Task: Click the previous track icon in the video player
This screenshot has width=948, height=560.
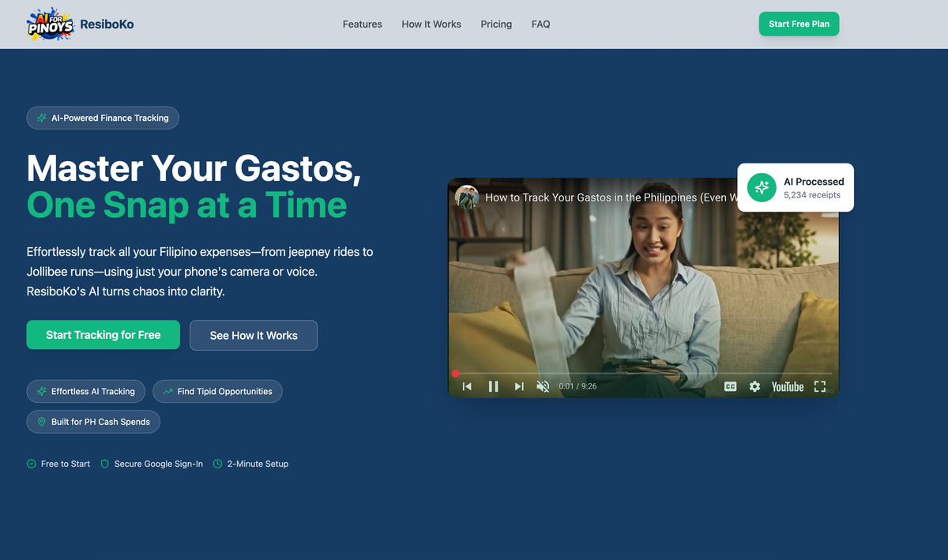Action: pyautogui.click(x=467, y=386)
